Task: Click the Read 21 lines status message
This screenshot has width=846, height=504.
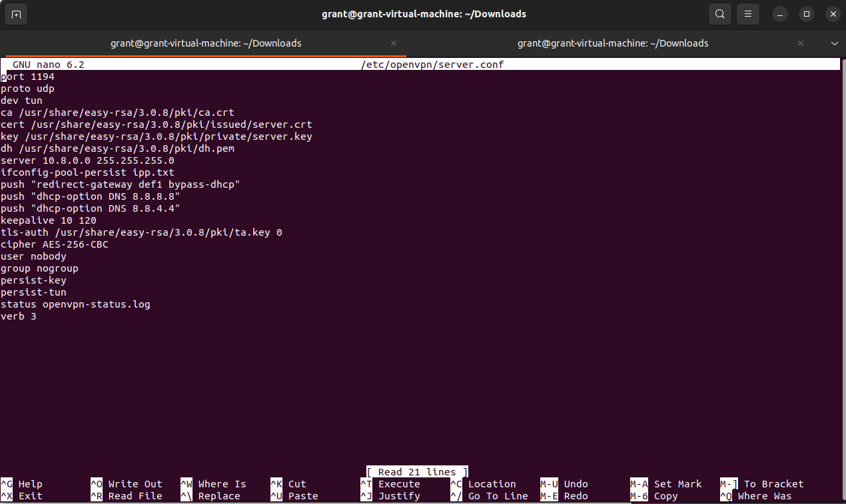Action: click(416, 471)
